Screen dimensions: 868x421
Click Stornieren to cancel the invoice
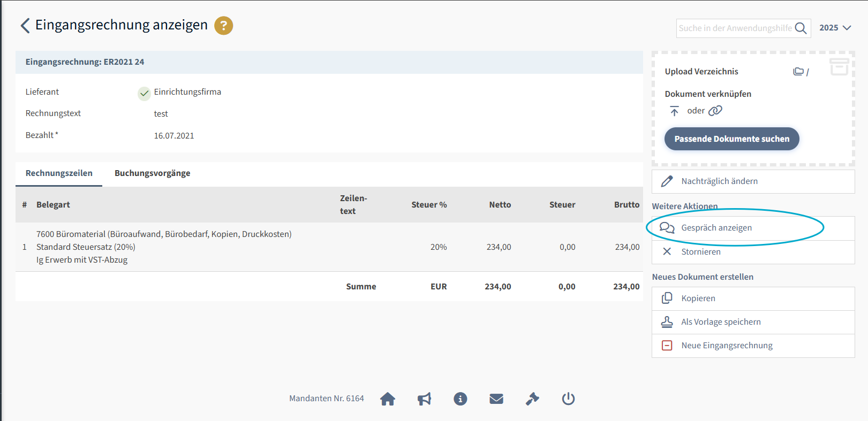point(700,252)
